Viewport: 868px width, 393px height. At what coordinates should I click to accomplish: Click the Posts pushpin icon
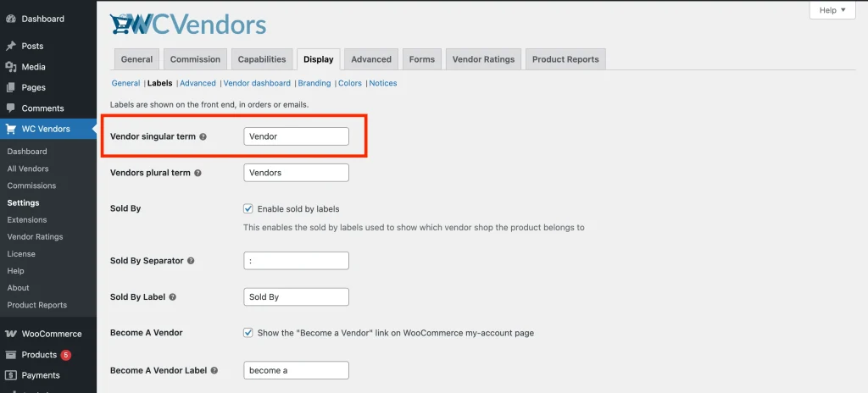click(x=10, y=46)
